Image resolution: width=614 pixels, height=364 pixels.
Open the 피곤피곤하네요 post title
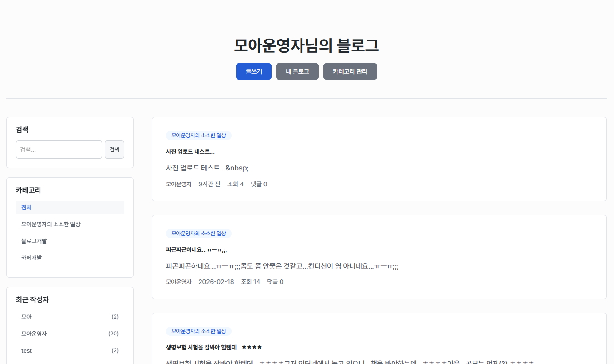point(196,249)
